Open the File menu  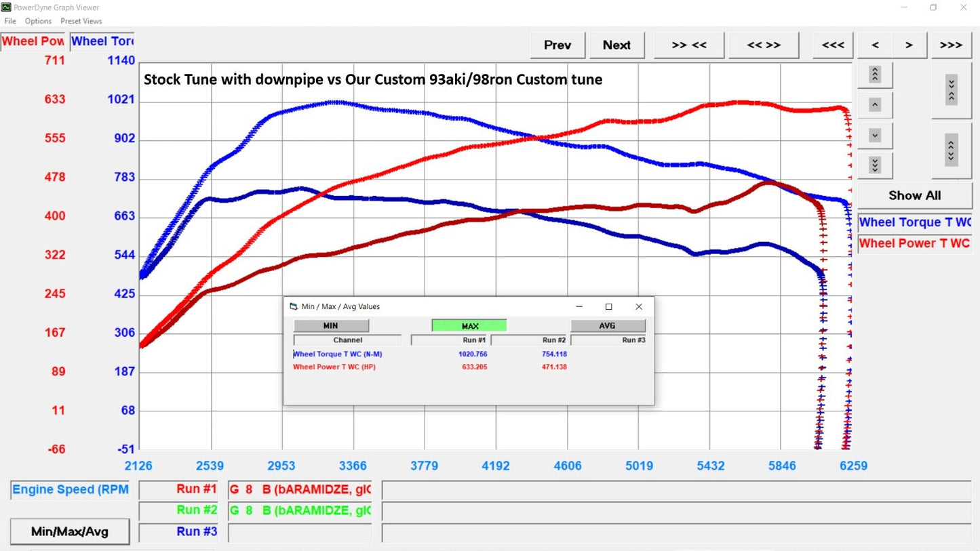coord(10,21)
